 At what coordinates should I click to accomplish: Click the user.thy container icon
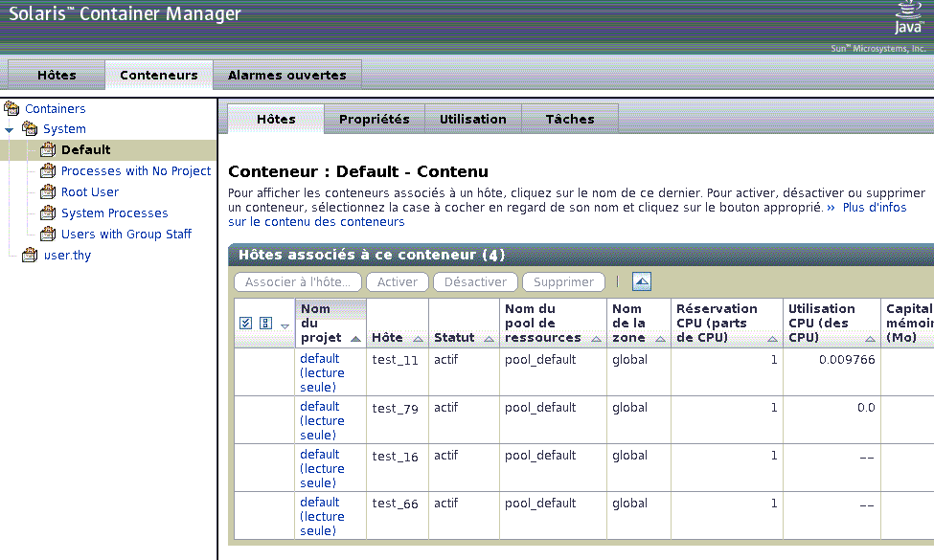tap(29, 255)
